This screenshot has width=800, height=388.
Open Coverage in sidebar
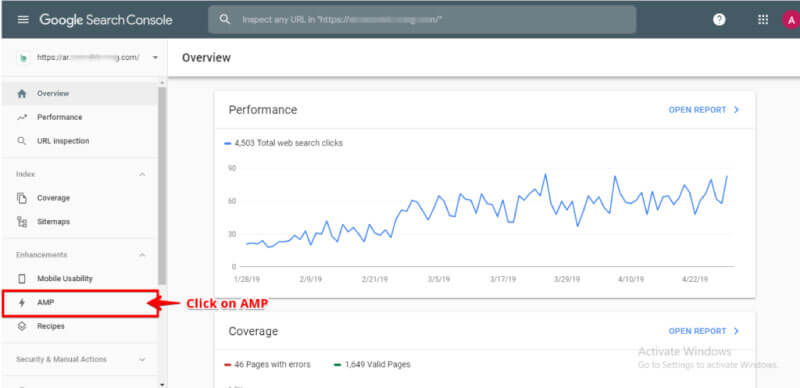click(80, 198)
